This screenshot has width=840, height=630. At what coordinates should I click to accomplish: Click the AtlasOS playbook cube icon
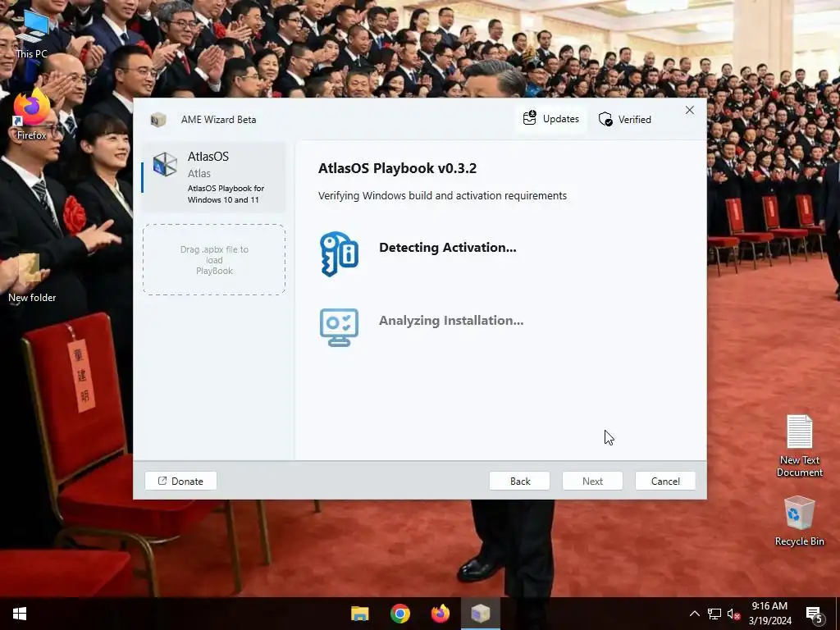[x=164, y=164]
